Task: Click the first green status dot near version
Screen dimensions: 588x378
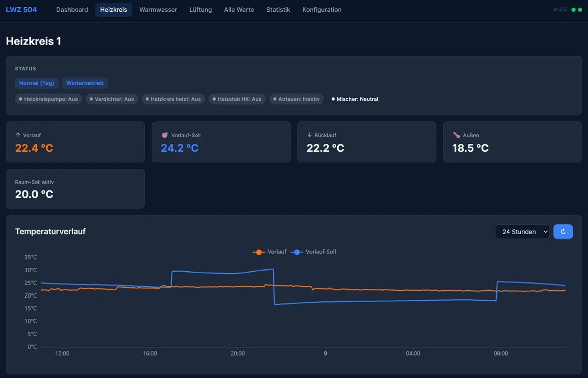Action: tap(573, 10)
